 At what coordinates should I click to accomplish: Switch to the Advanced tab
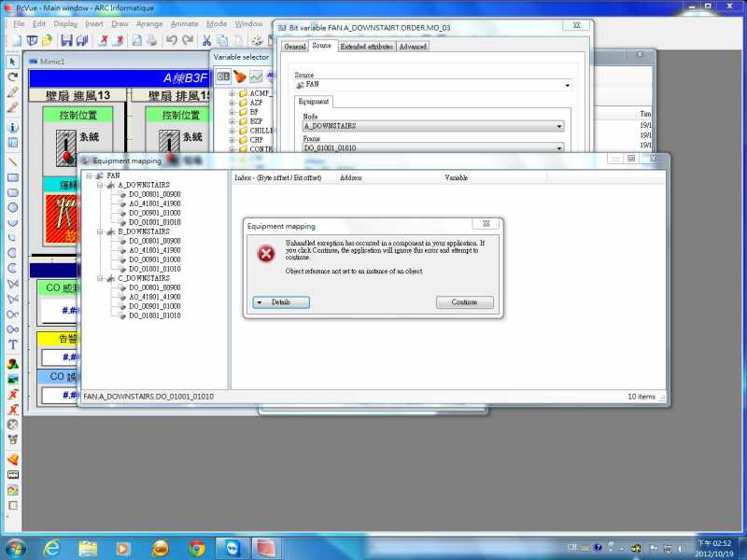(413, 46)
